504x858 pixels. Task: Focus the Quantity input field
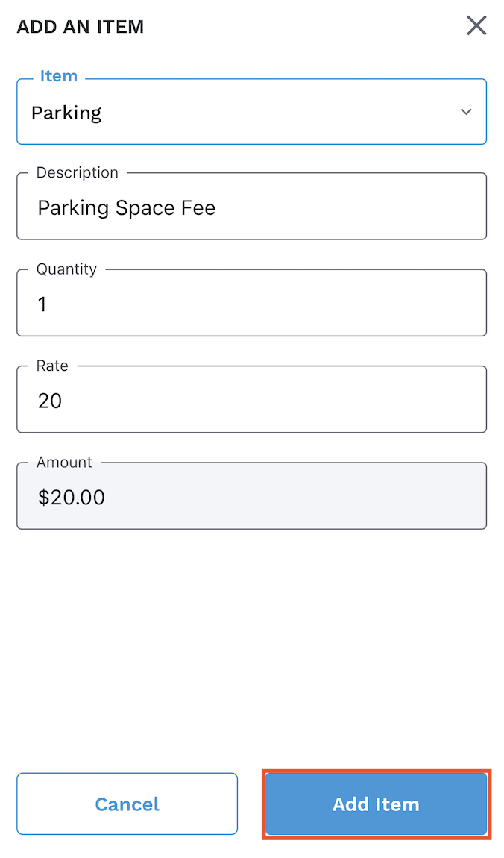pyautogui.click(x=251, y=304)
